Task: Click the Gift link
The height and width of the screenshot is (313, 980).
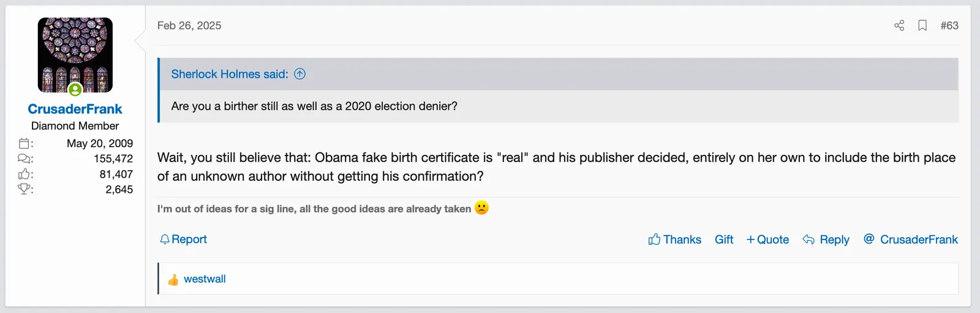Action: point(724,239)
